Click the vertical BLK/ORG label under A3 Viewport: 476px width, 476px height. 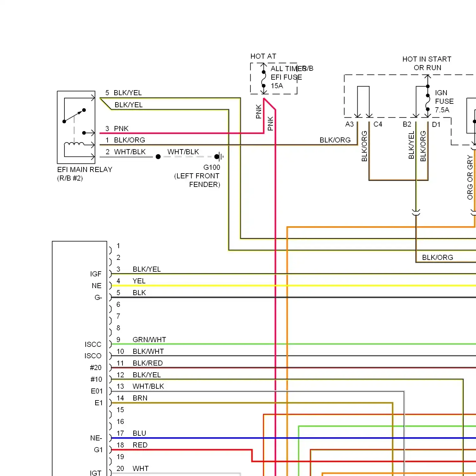click(364, 146)
